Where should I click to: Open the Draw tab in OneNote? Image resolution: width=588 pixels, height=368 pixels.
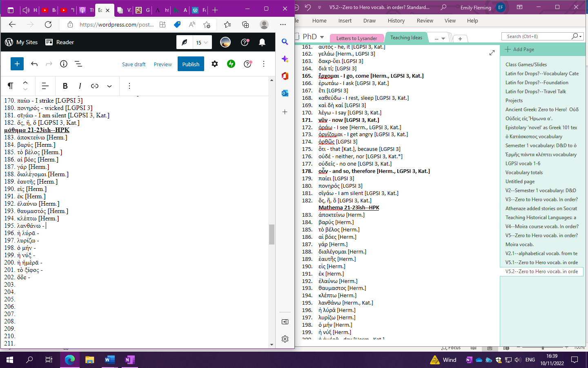[369, 20]
